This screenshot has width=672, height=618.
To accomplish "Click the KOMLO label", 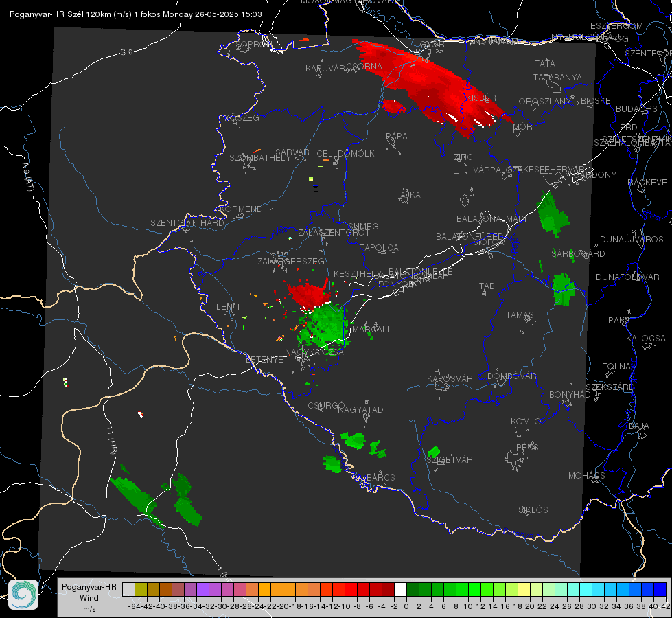I will [526, 422].
